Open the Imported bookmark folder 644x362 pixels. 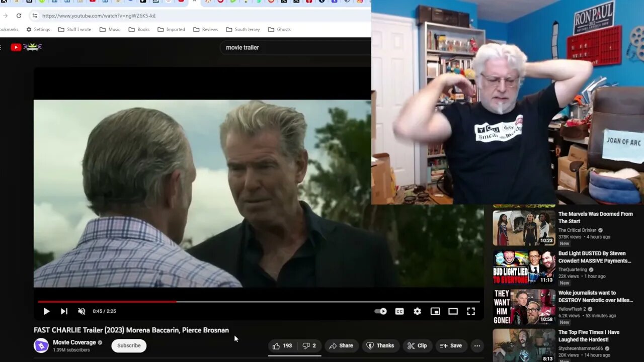(x=171, y=29)
